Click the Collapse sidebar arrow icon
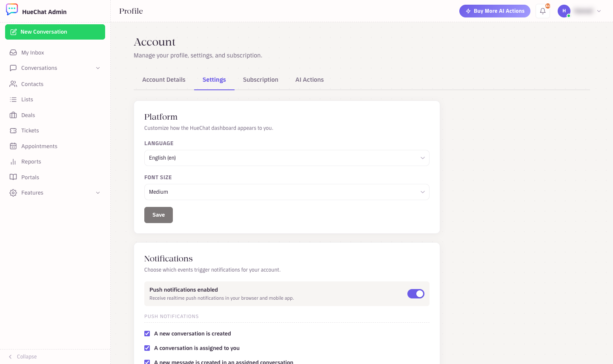 pos(10,357)
